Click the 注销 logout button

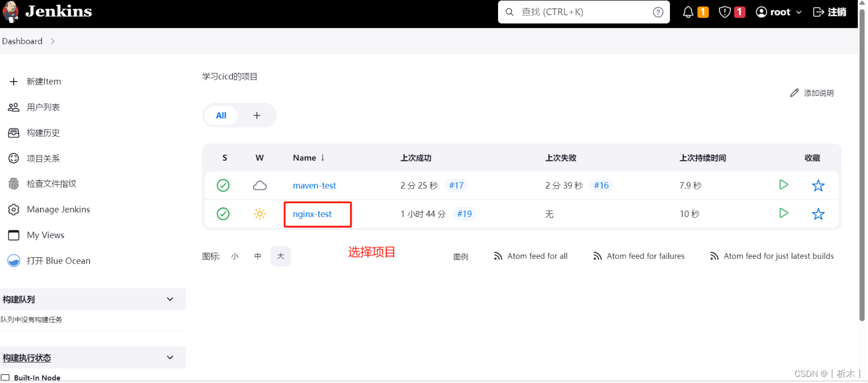(x=830, y=12)
